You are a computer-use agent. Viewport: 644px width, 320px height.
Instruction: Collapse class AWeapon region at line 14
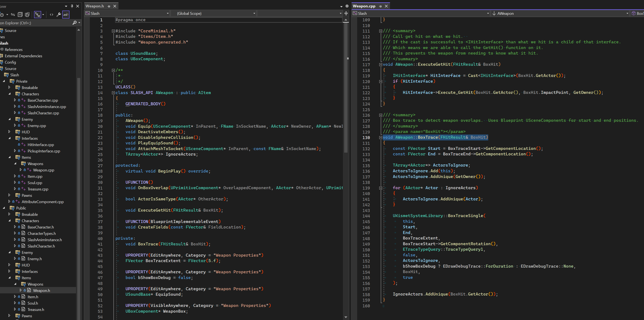(113, 93)
